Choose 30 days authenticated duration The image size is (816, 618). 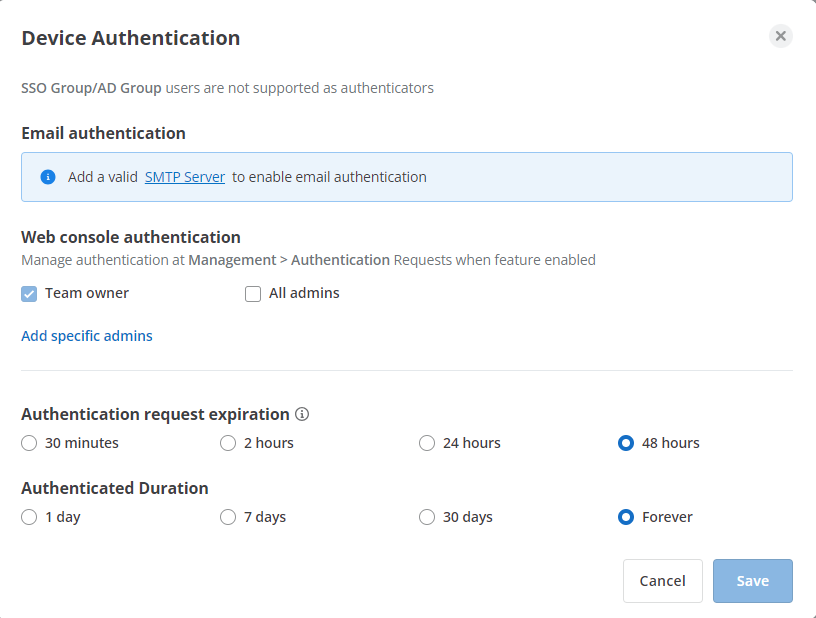pyautogui.click(x=427, y=517)
